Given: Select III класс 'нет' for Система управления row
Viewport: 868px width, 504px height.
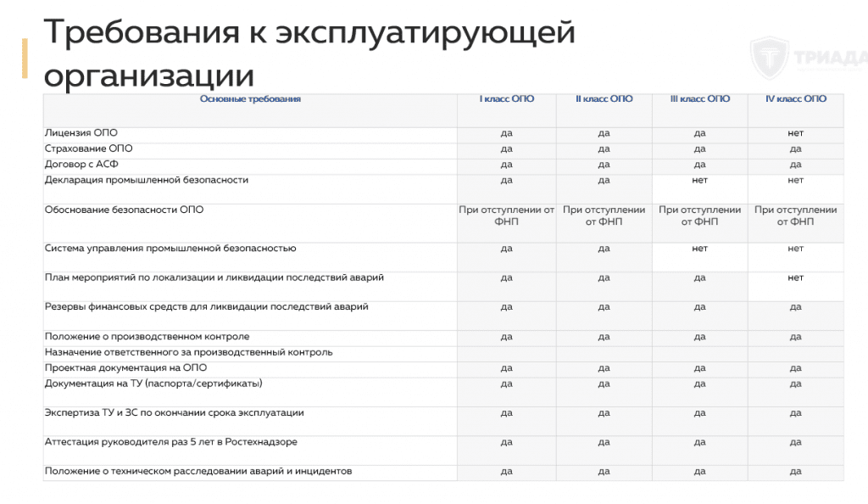Looking at the screenshot, I should 699,249.
